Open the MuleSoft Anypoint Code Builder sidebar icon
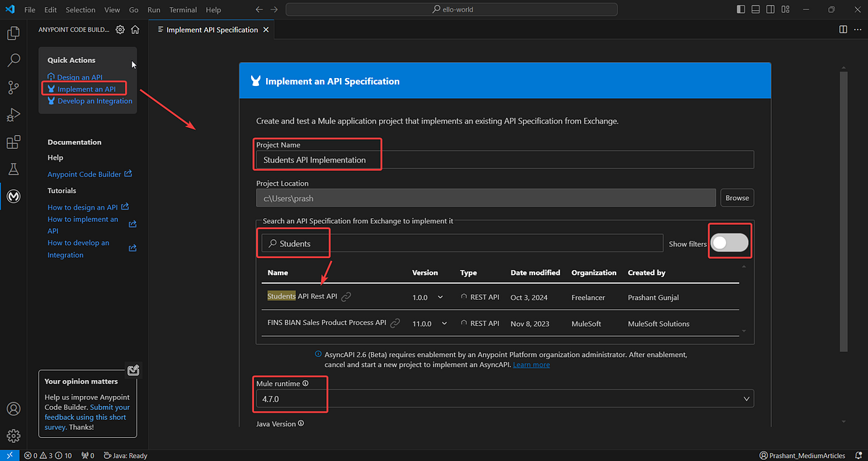The height and width of the screenshot is (461, 868). pos(13,196)
